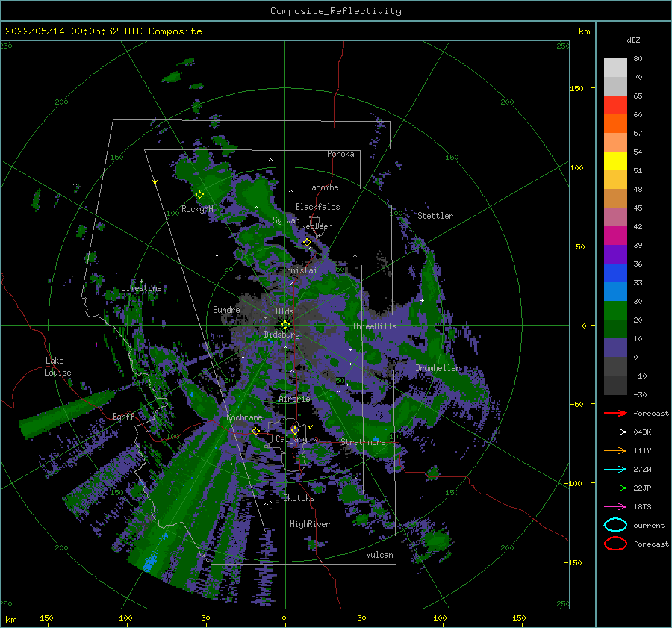Click the green 22JP arrow icon
This screenshot has height=628, width=672.
[x=615, y=488]
